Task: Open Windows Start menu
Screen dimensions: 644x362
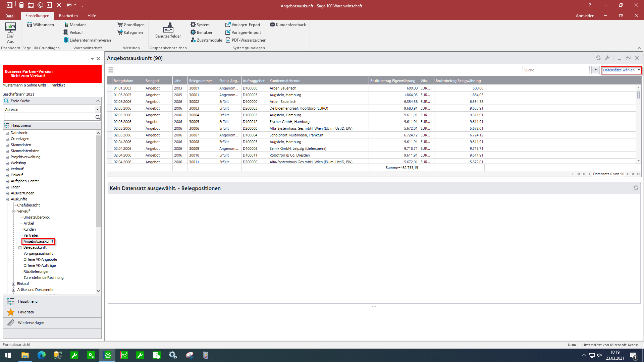Action: [8, 355]
